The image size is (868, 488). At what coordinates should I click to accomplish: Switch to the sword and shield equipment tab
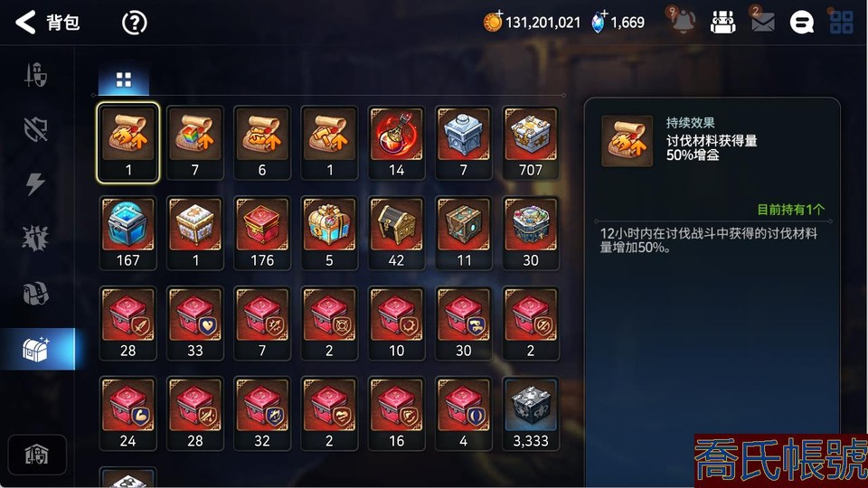[x=35, y=75]
